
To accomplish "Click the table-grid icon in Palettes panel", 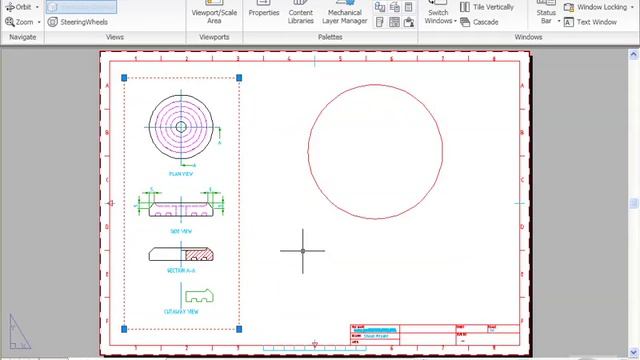I will click(394, 22).
